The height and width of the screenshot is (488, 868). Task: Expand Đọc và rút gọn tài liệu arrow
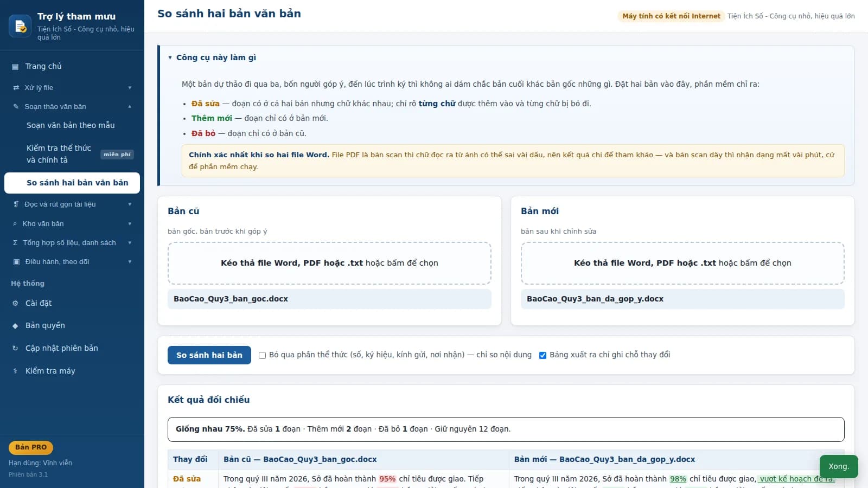130,204
